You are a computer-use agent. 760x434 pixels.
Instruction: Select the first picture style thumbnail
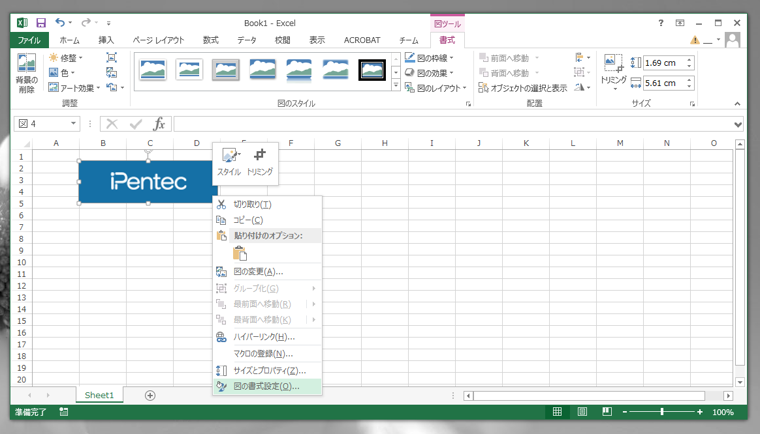(153, 70)
